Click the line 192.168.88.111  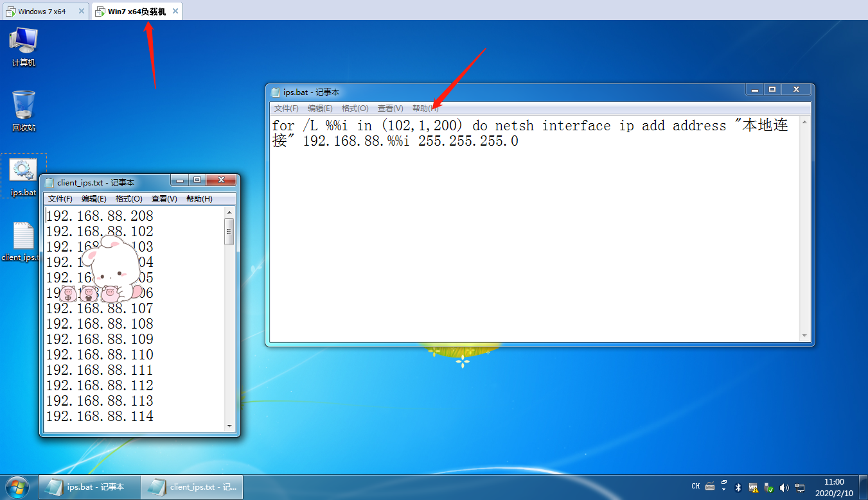(x=100, y=370)
